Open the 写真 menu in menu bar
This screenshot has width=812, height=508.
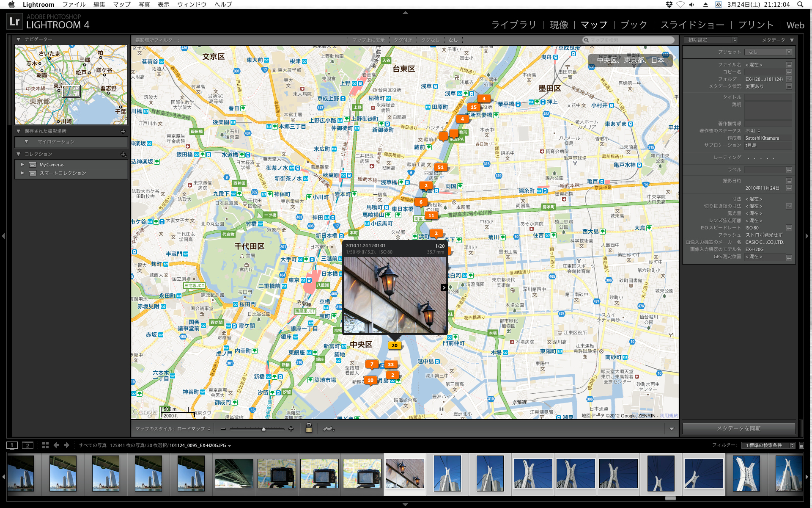(x=144, y=4)
